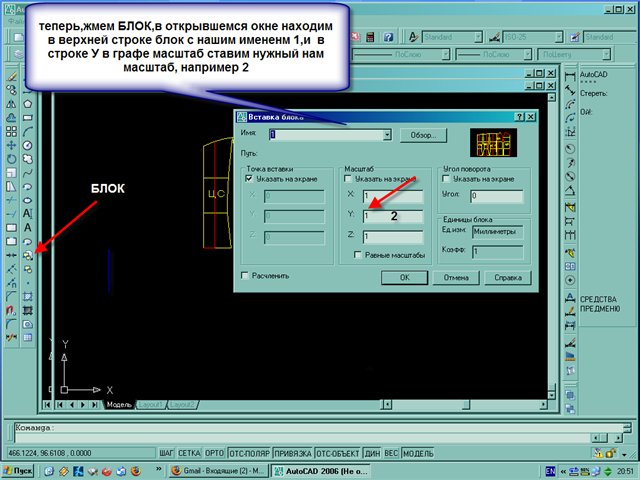Check the Расчленить explode checkbox
640x480 pixels.
pos(245,275)
